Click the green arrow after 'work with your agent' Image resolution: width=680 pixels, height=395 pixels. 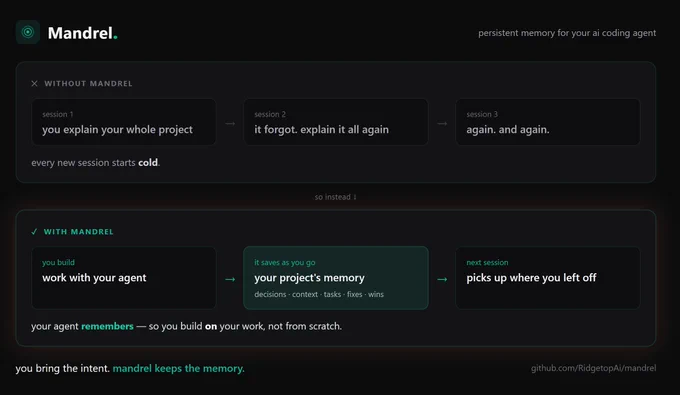pyautogui.click(x=230, y=279)
